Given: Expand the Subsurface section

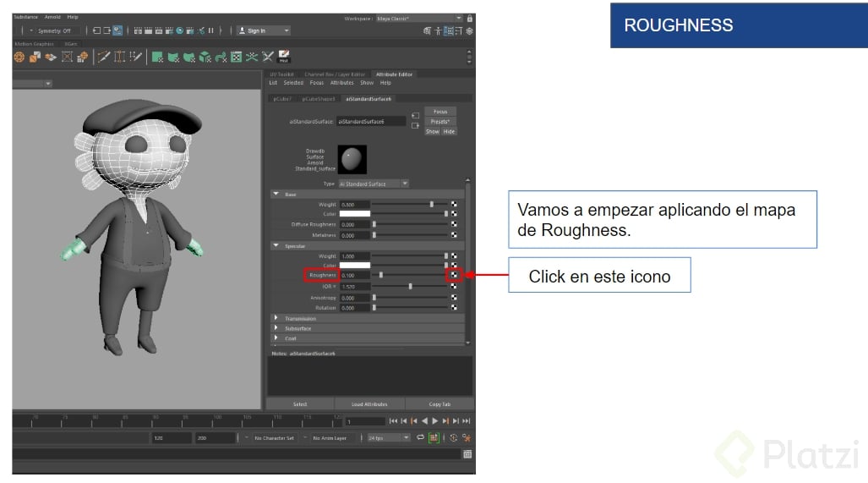Looking at the screenshot, I should coord(276,328).
